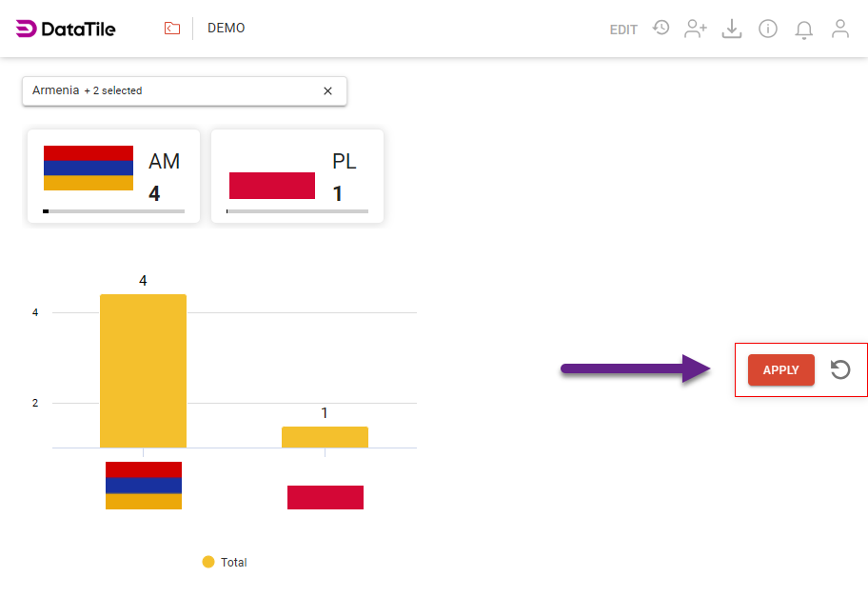
Task: Click the reset arrow beside Apply
Action: (x=840, y=369)
